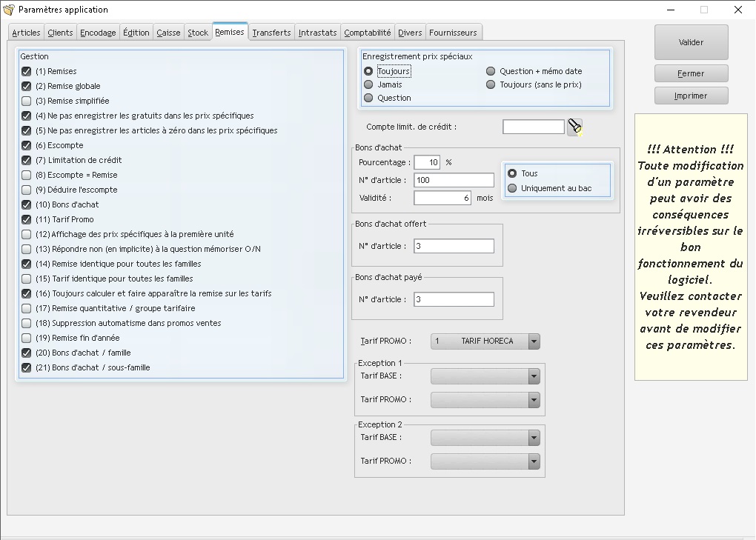Uncheck (11) Tarif Promo
Image resolution: width=756 pixels, height=540 pixels.
pyautogui.click(x=27, y=220)
